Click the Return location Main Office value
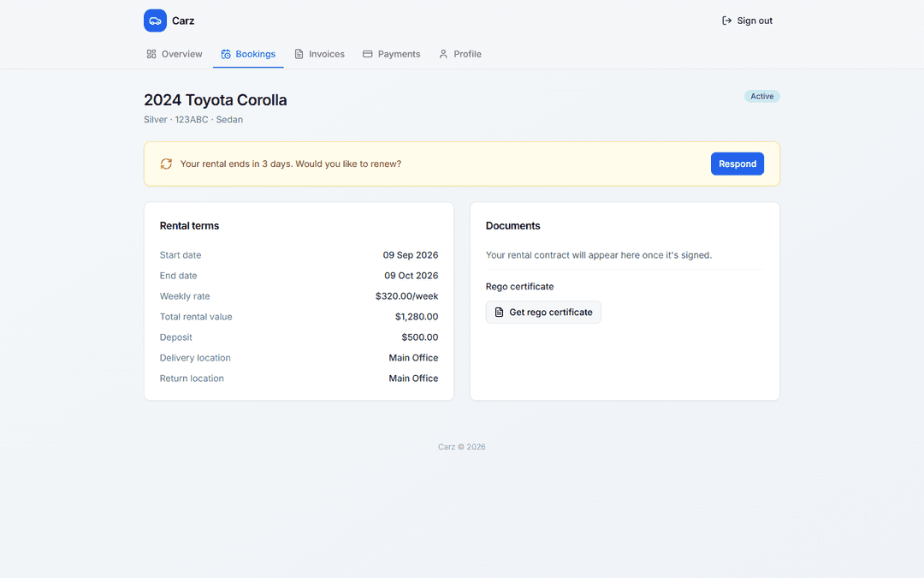The height and width of the screenshot is (578, 924). (414, 378)
